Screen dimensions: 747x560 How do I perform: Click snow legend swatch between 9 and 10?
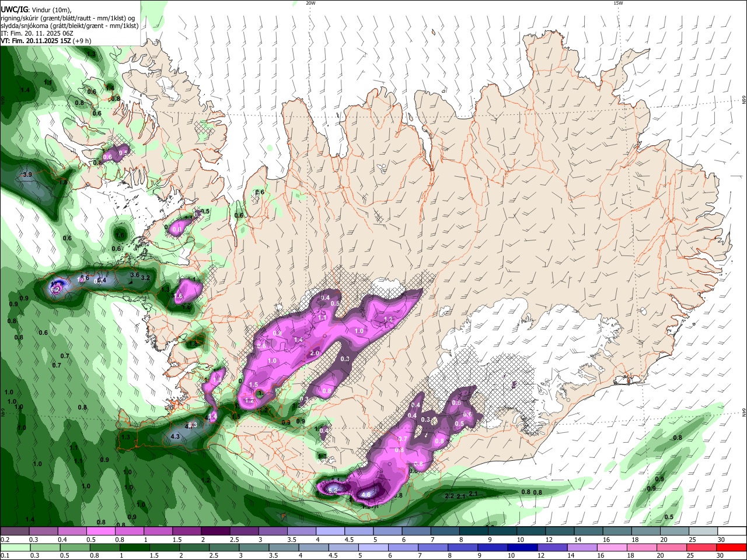[x=502, y=531]
